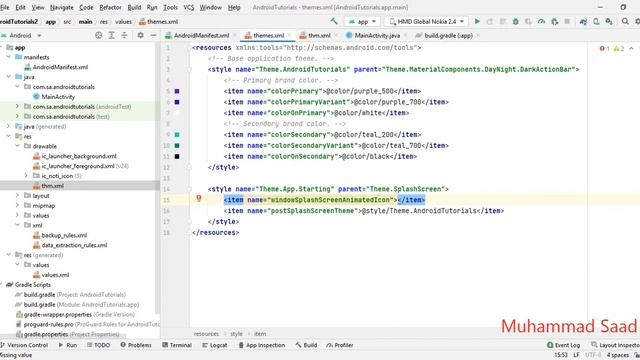640x360 pixels.
Task: Open the app run configuration dropdown
Action: [362, 21]
